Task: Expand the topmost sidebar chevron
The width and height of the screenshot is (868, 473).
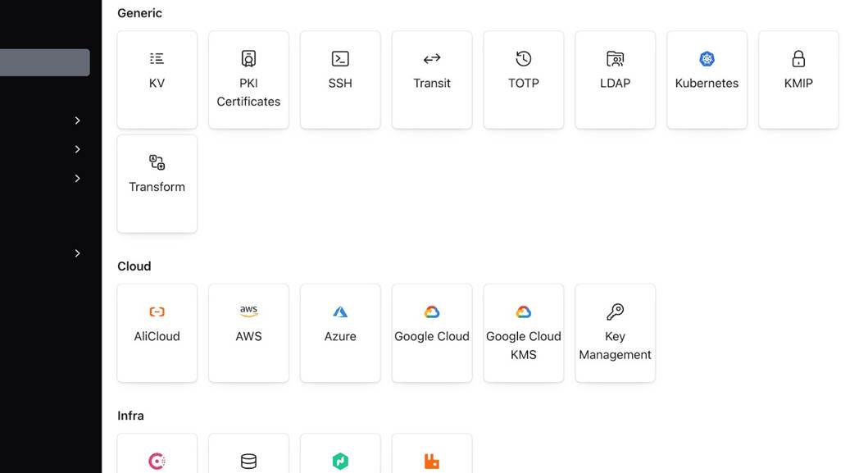Action: [x=77, y=121]
